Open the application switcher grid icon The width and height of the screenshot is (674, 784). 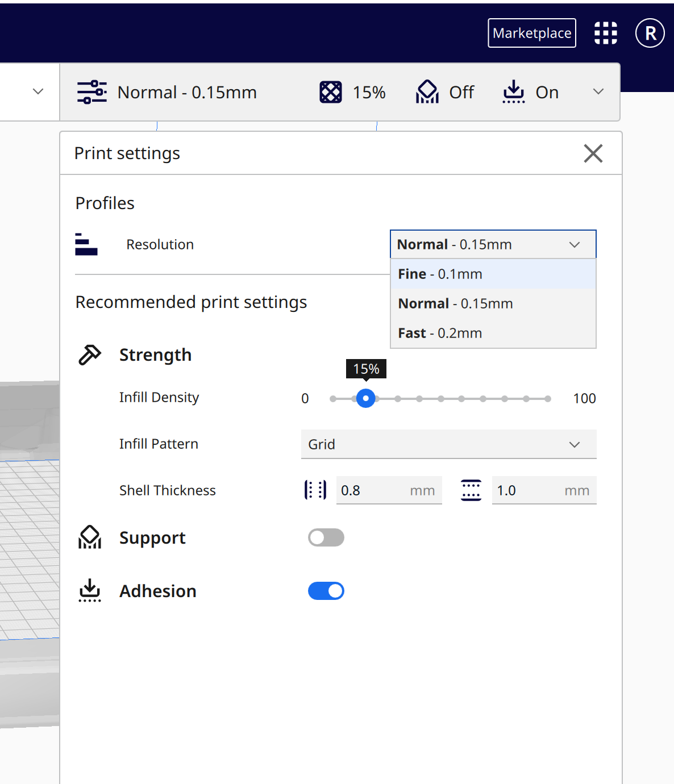pyautogui.click(x=605, y=33)
